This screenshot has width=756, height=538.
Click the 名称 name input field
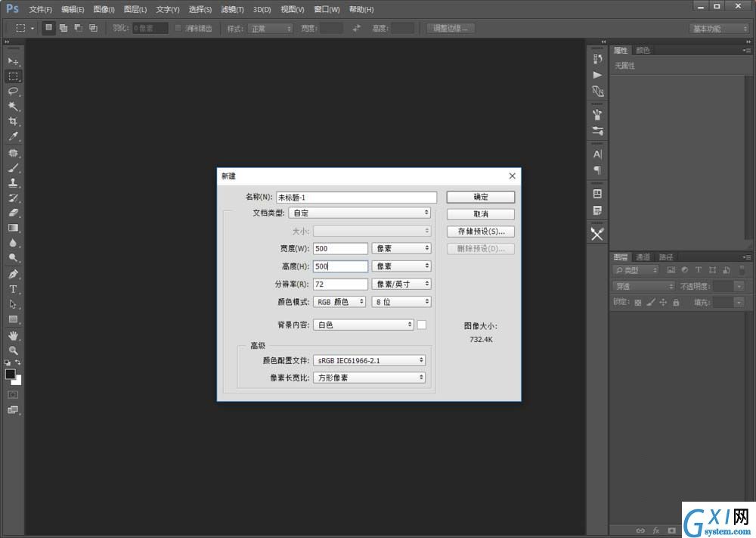tap(356, 197)
